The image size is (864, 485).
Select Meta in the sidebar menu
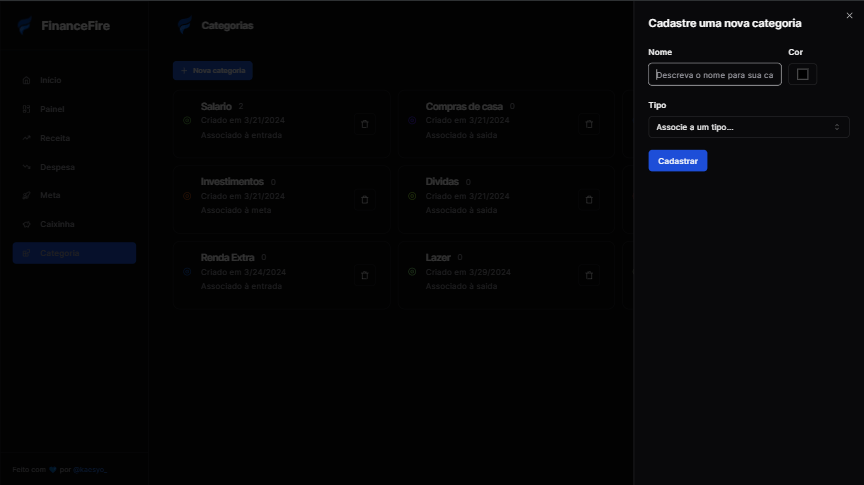tap(50, 196)
